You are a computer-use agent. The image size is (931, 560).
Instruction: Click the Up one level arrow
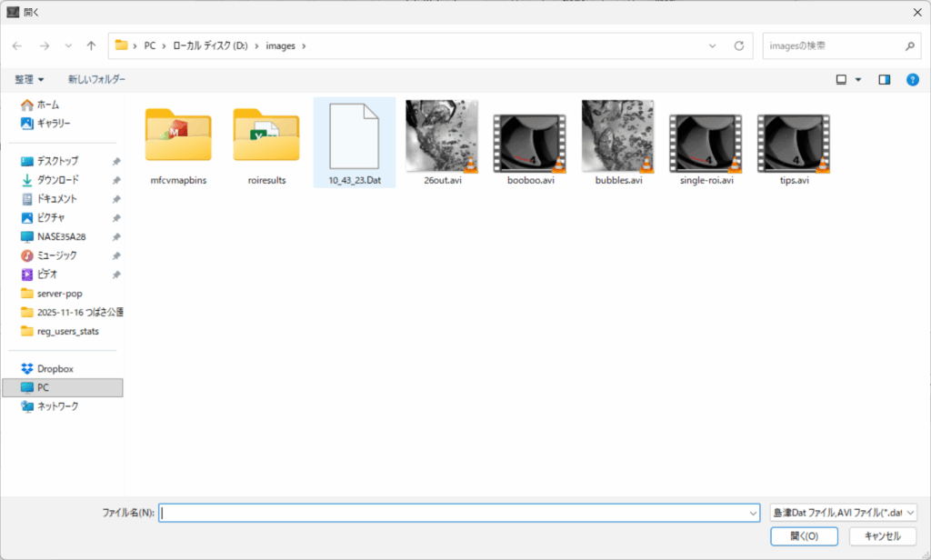[91, 45]
